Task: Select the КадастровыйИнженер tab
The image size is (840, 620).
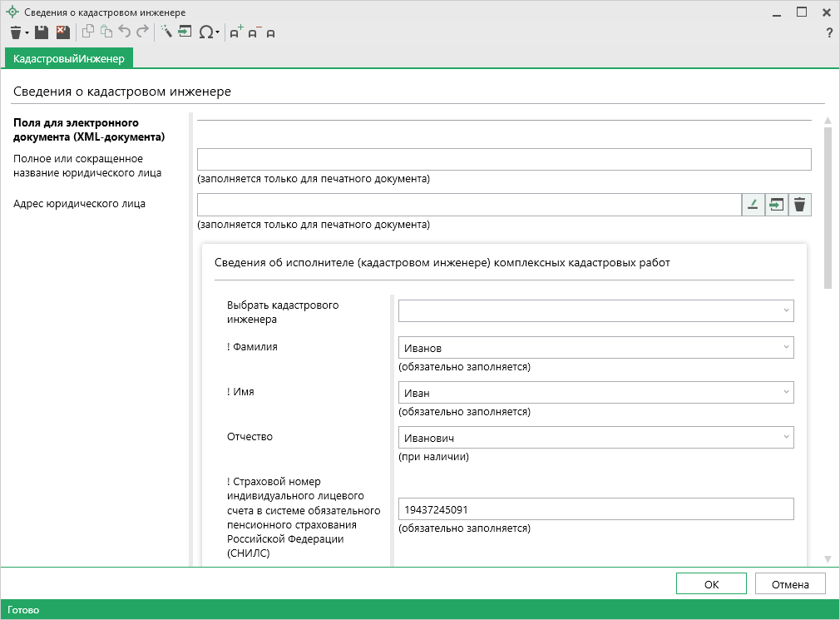Action: click(69, 58)
